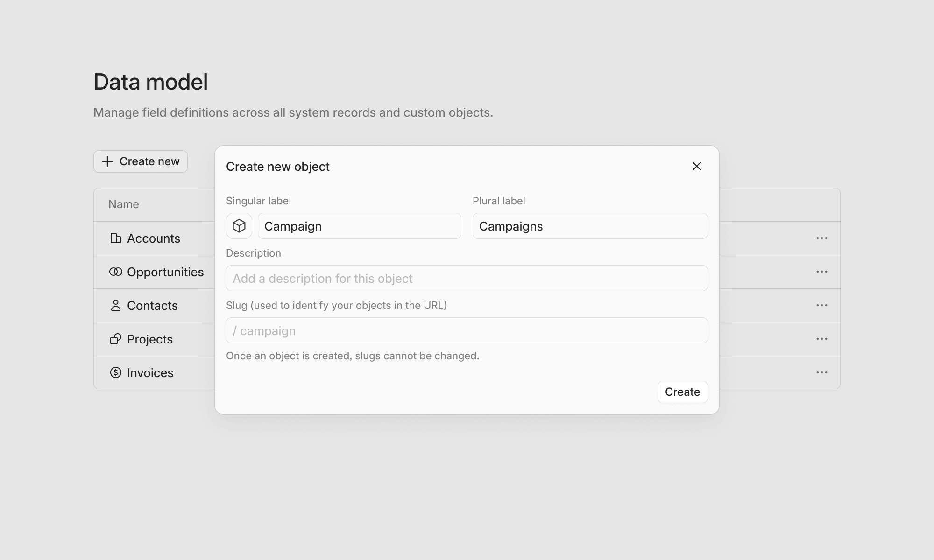Click the Plural label field showing Campaigns
The height and width of the screenshot is (560, 934).
coord(590,226)
